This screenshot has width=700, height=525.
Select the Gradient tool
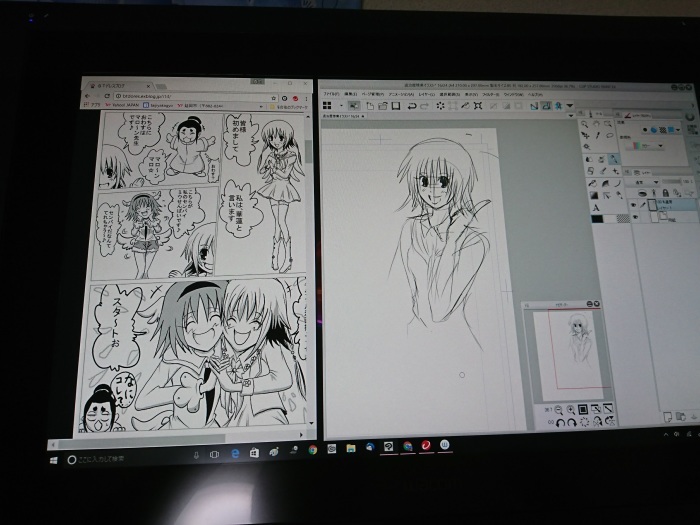click(594, 196)
